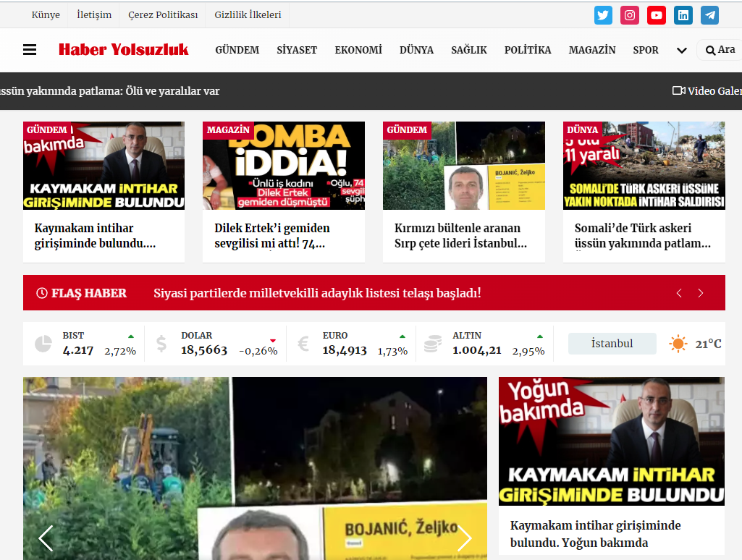
Task: Open headline 'Somali'de Türk askeri üssün yakınında'
Action: coord(643,236)
